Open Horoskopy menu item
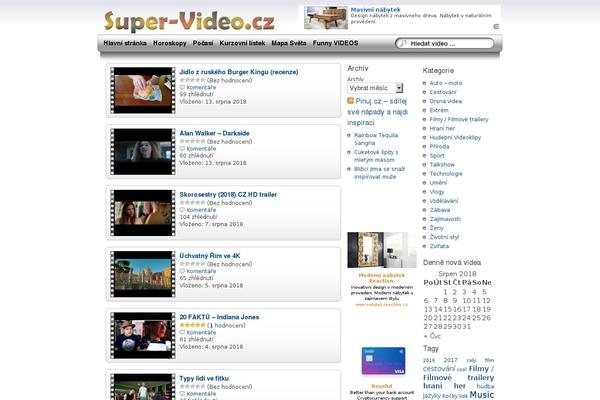 pyautogui.click(x=170, y=43)
